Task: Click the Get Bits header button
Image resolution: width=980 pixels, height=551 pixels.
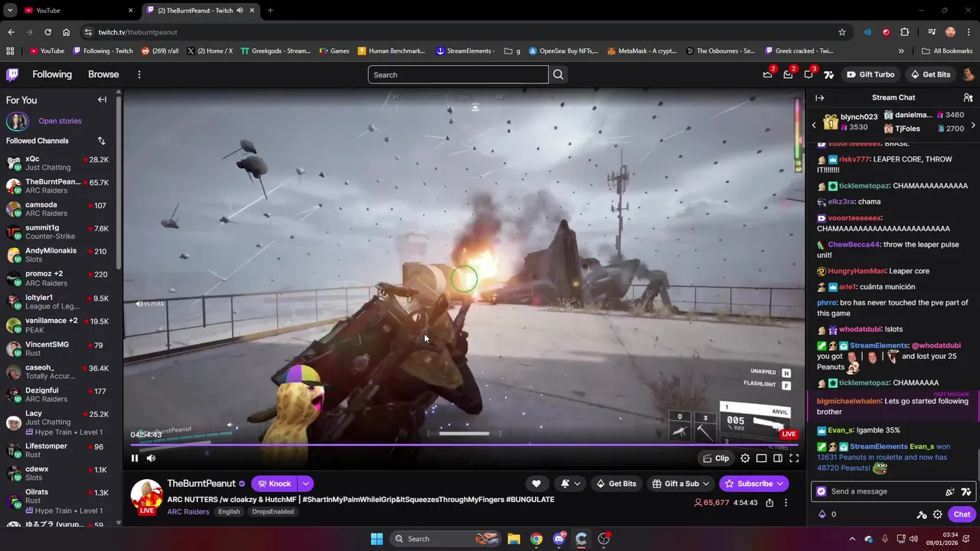Action: (930, 74)
